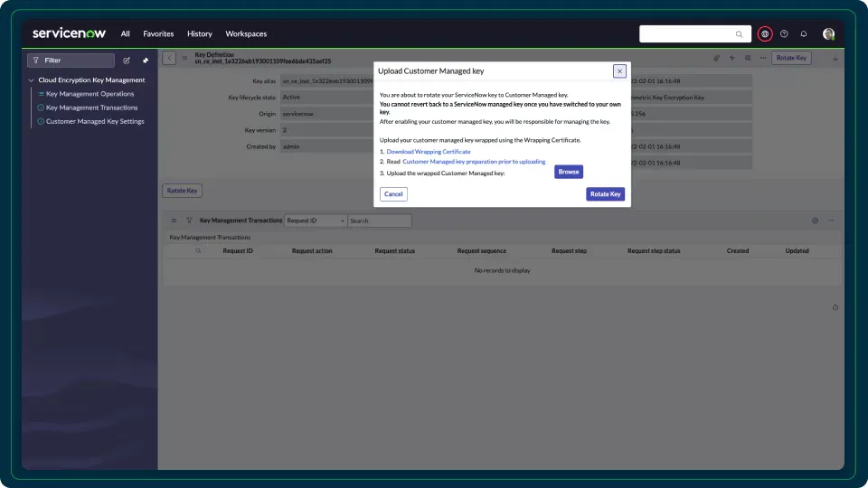Click the Key lifecycle state field
868x488 pixels.
tap(326, 98)
